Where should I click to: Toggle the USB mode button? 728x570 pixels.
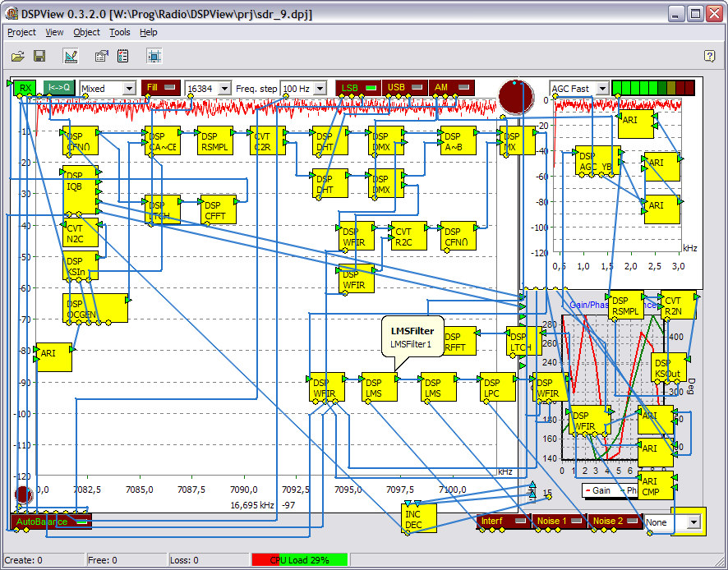point(405,88)
